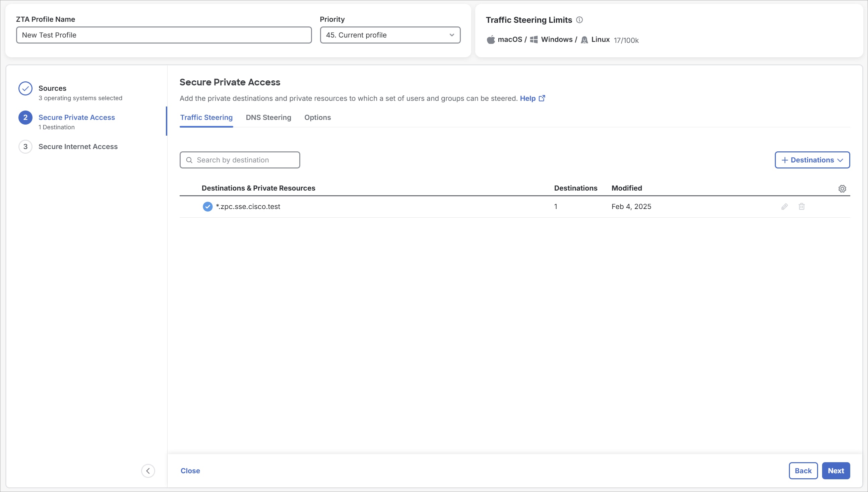Viewport: 868px width, 492px height.
Task: Select the Secure Private Access step
Action: (x=77, y=117)
